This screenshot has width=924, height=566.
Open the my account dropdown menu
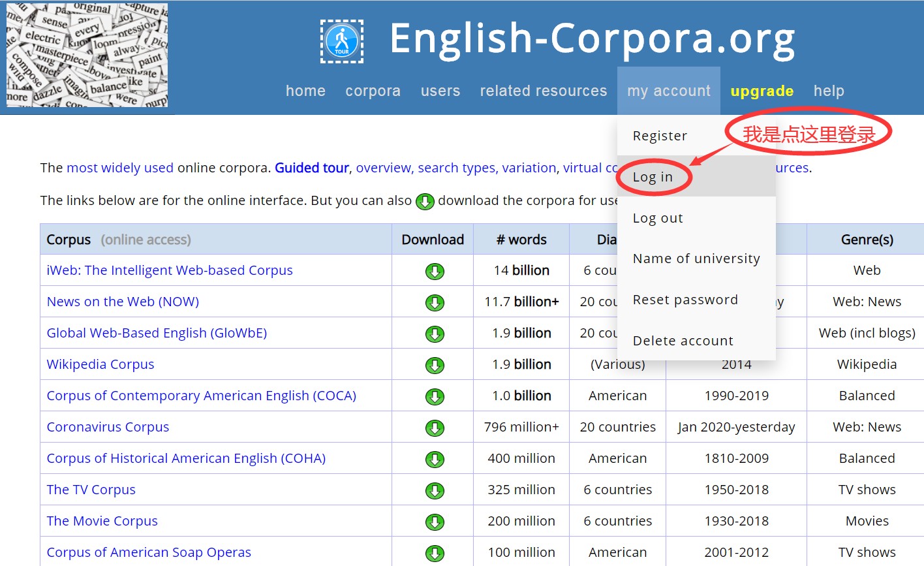tap(668, 91)
